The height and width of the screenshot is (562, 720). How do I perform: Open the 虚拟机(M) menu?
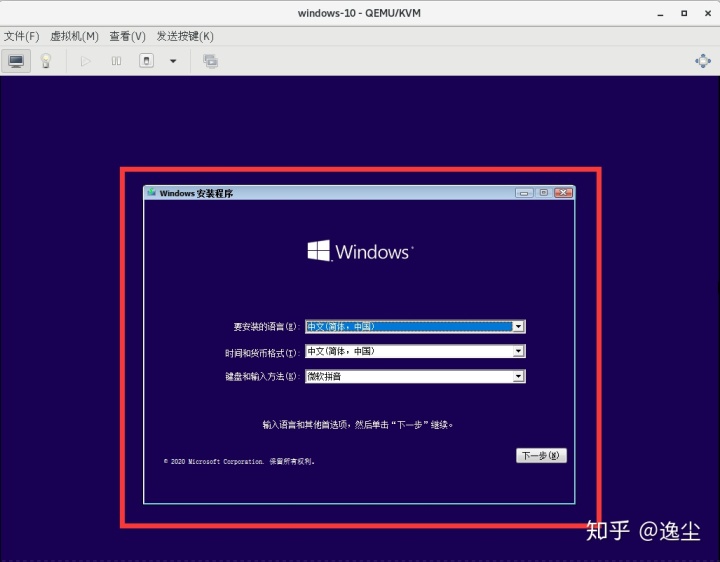click(74, 36)
